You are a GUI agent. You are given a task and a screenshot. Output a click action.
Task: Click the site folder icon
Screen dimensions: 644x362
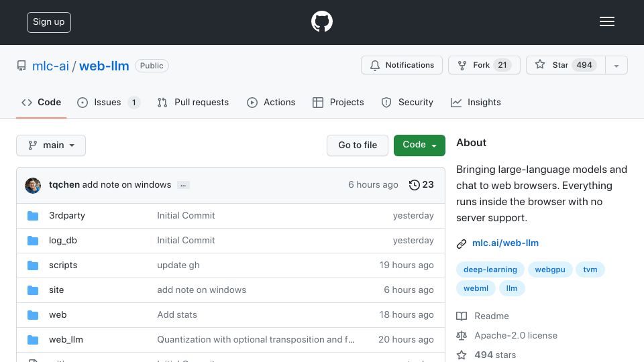[33, 290]
